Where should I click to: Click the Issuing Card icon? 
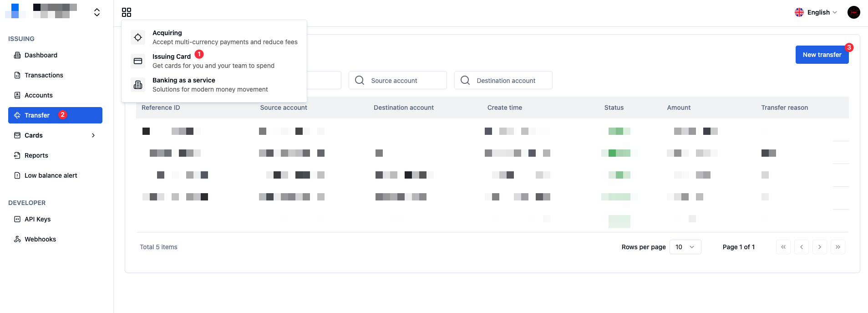click(x=138, y=61)
